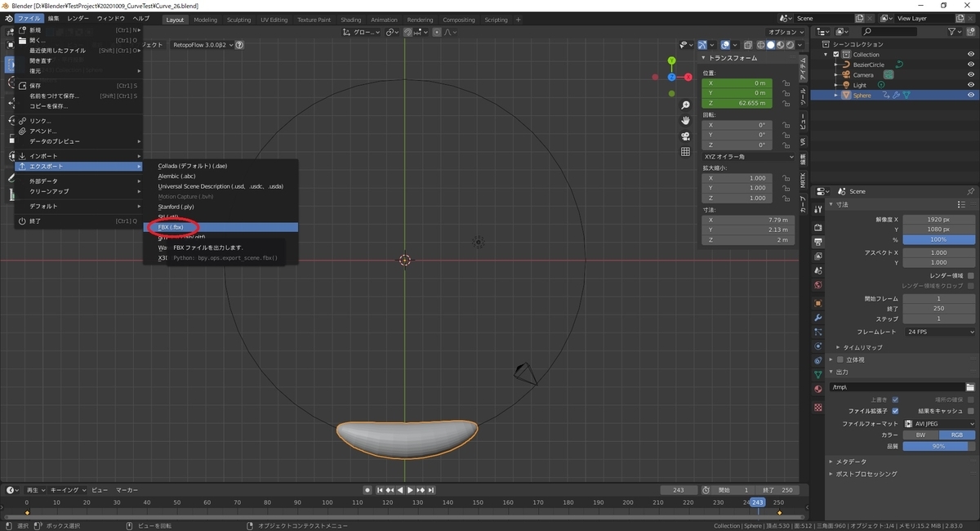Image resolution: width=980 pixels, height=531 pixels.
Task: Select the BW color mode button
Action: click(x=921, y=435)
